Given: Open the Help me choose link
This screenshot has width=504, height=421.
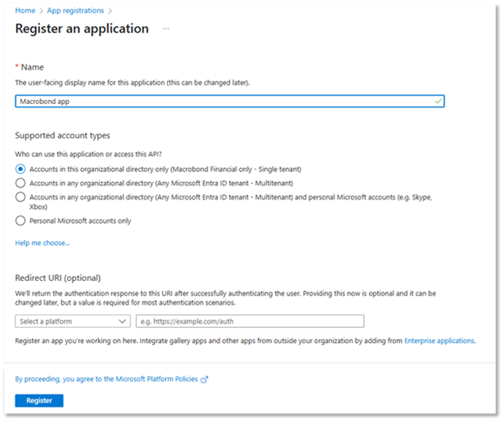Looking at the screenshot, I should click(43, 243).
